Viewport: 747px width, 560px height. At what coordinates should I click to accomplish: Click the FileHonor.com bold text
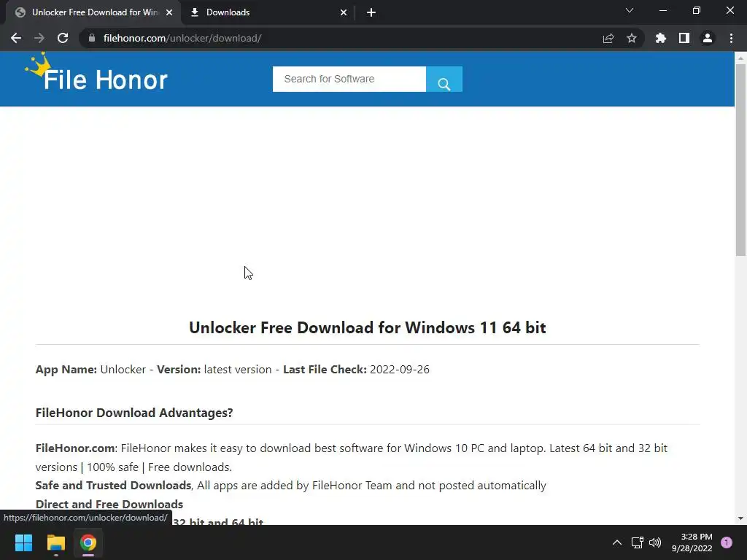click(x=75, y=448)
